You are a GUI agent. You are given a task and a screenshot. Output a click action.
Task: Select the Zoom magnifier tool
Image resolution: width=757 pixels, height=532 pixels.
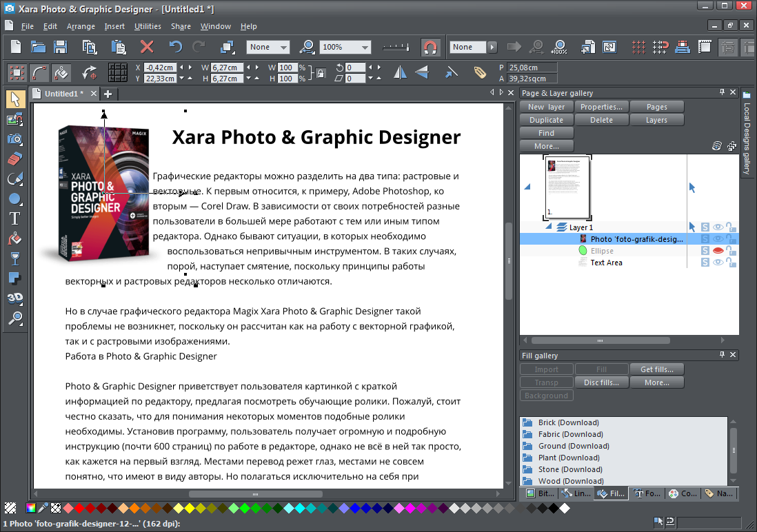coord(15,318)
